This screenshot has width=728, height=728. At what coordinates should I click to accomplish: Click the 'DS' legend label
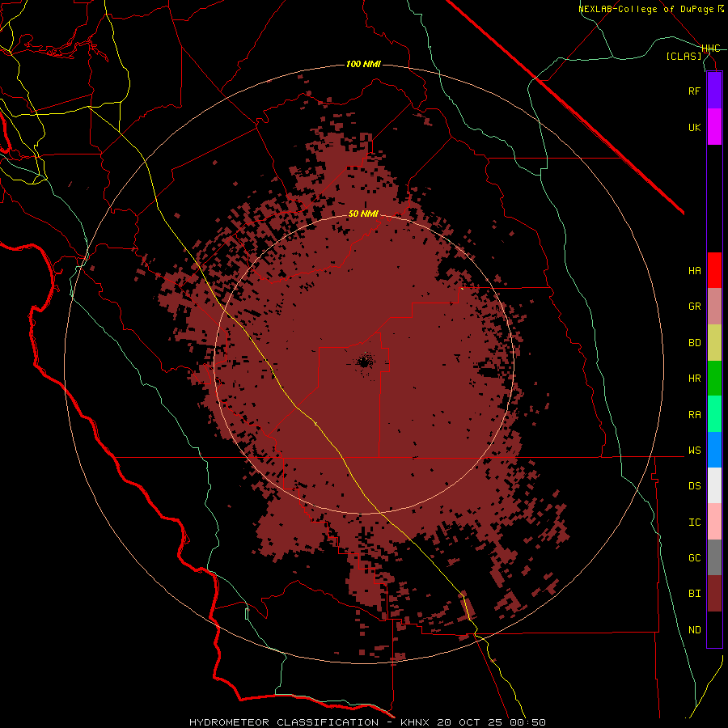694,485
